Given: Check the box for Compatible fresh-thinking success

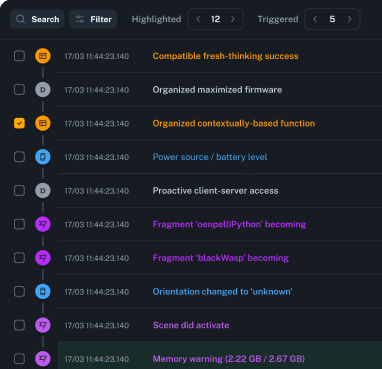Looking at the screenshot, I should click(x=19, y=56).
